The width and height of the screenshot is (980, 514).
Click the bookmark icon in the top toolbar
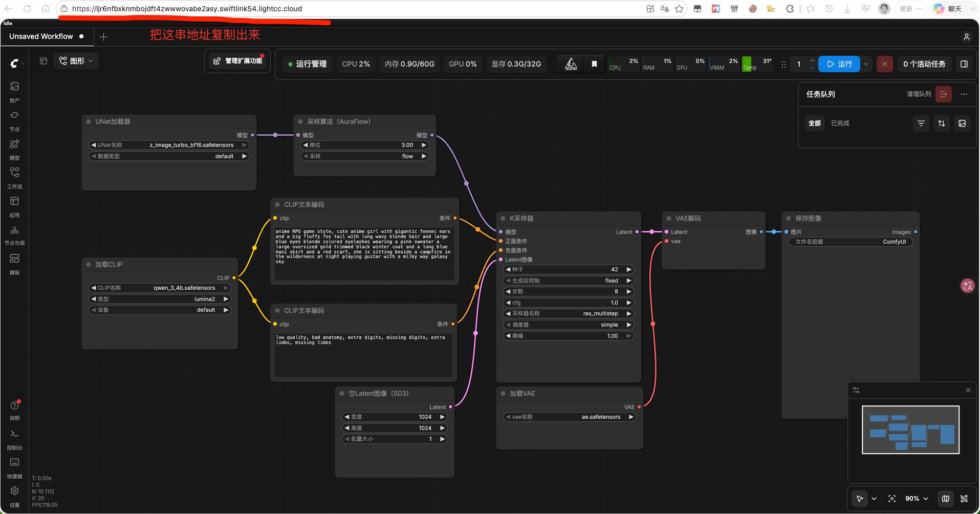(x=594, y=64)
